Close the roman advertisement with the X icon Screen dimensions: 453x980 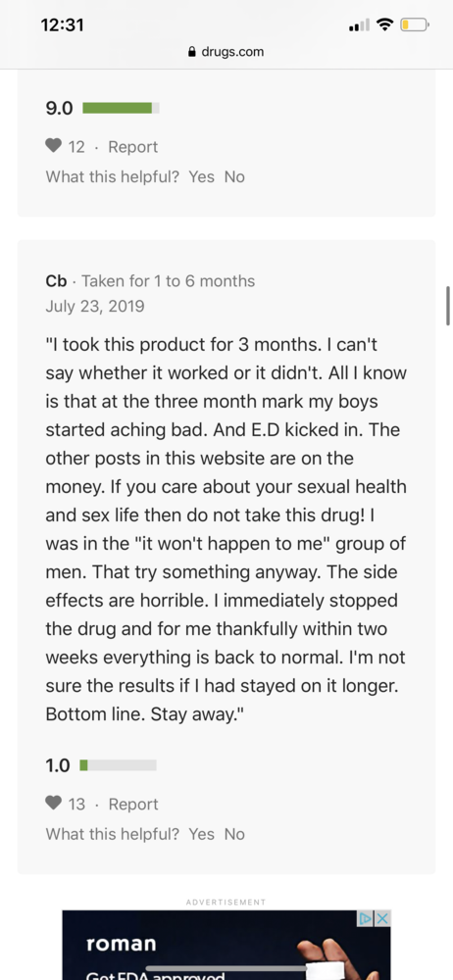point(382,918)
